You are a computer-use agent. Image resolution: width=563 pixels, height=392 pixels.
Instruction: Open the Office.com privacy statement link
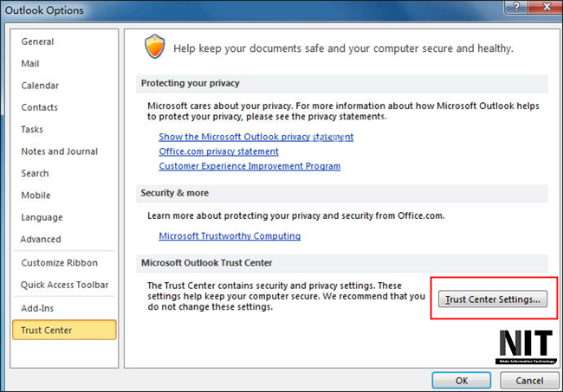pos(218,151)
